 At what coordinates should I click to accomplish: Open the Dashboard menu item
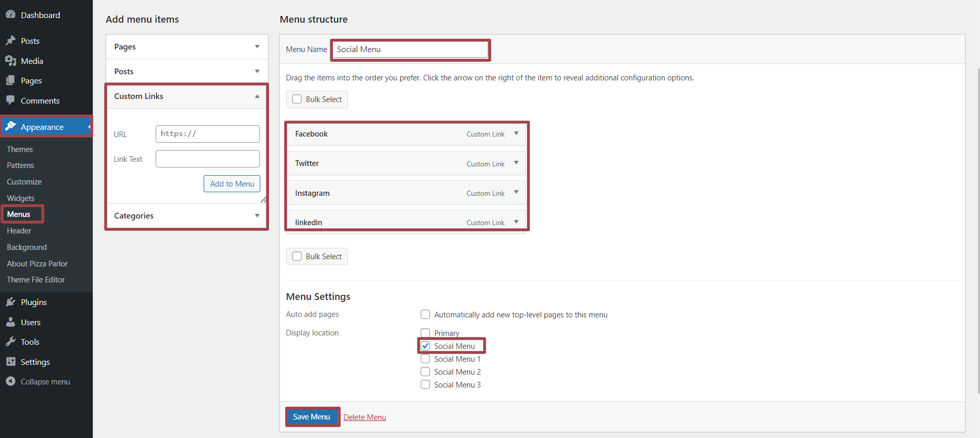coord(40,15)
